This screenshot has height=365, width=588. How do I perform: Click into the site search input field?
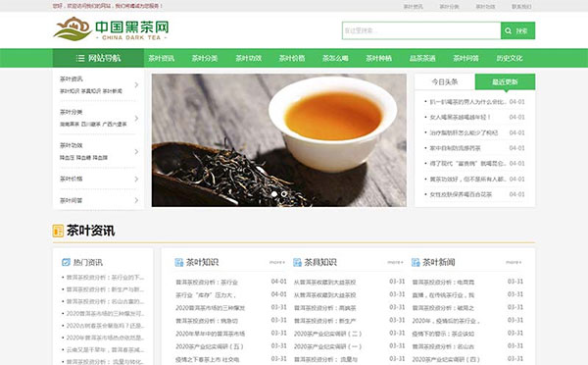[x=421, y=30]
